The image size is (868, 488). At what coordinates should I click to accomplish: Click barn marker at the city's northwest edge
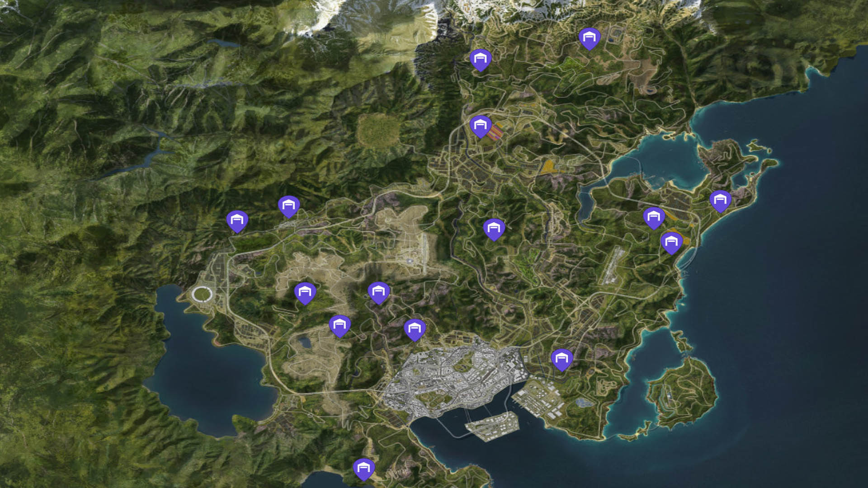coord(415,330)
